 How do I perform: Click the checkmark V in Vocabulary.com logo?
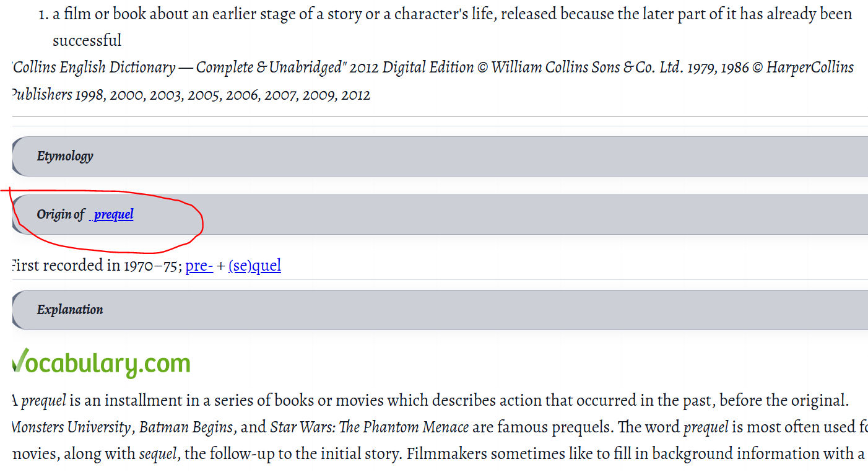20,361
